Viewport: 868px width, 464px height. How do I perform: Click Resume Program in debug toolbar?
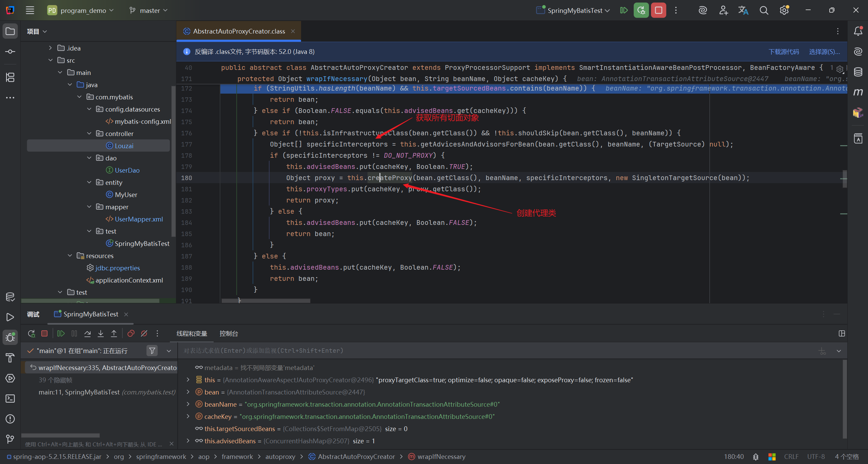tap(61, 333)
